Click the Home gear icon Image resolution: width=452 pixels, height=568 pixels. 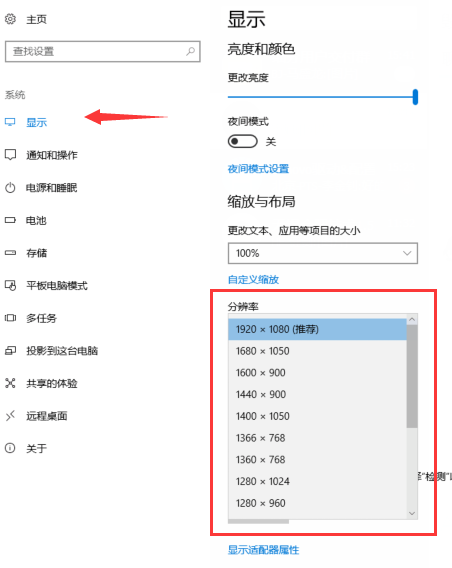(x=10, y=19)
